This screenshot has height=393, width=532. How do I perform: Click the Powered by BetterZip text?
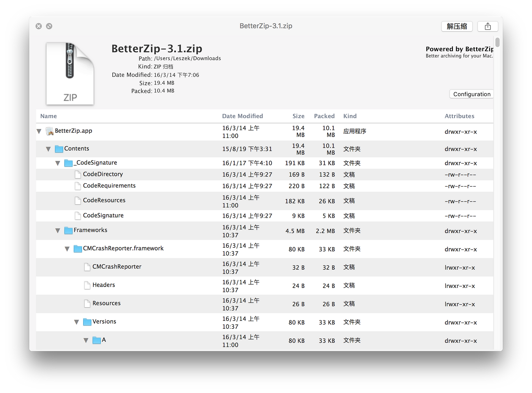459,49
